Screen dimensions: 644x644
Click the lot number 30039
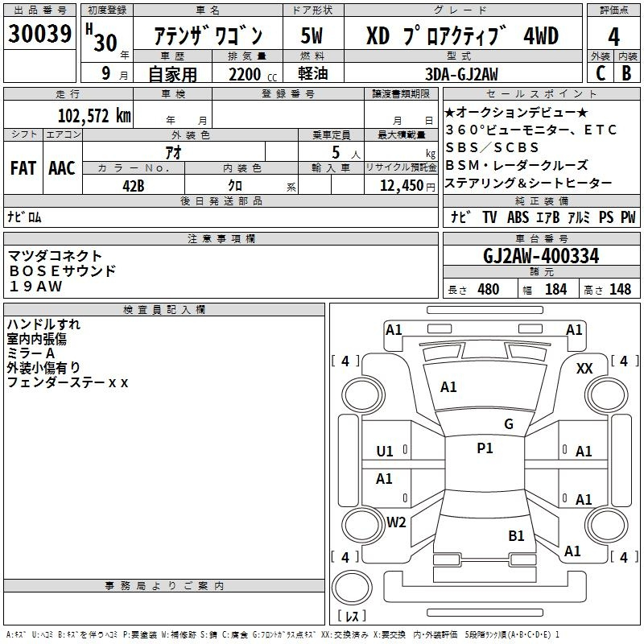(x=40, y=35)
